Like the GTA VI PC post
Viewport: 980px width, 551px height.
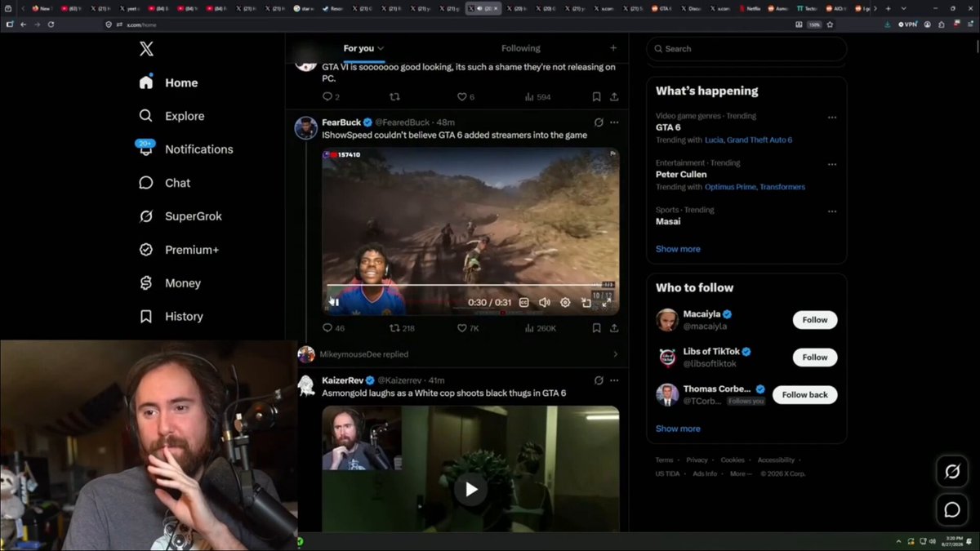coord(465,96)
